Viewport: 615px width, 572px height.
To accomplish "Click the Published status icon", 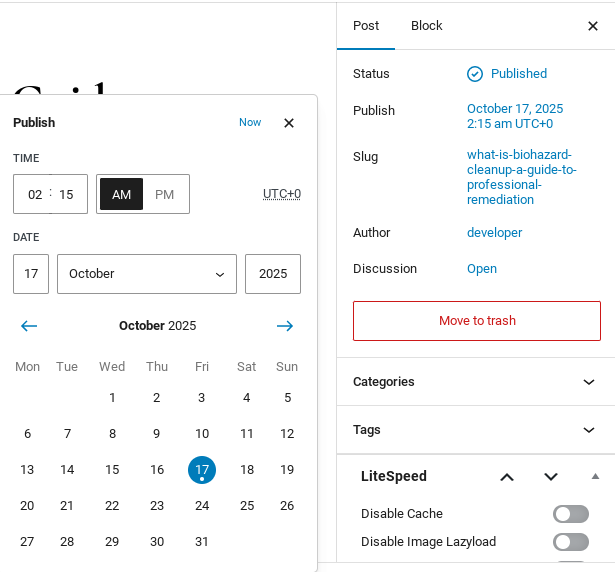I will [x=475, y=74].
